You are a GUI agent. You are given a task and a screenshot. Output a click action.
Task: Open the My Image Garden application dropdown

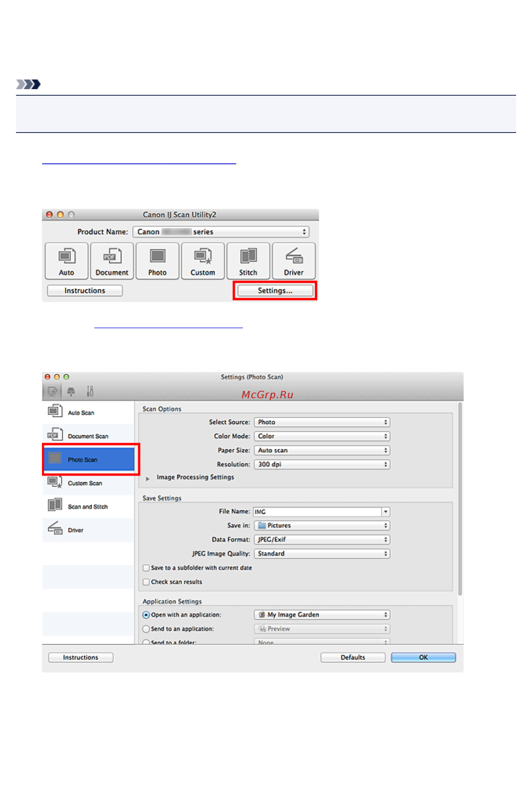pos(322,615)
